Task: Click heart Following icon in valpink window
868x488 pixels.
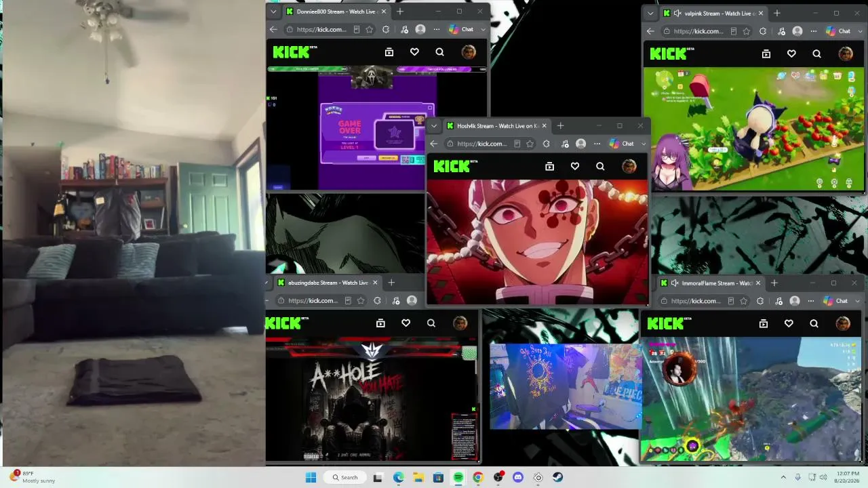Action: [791, 54]
